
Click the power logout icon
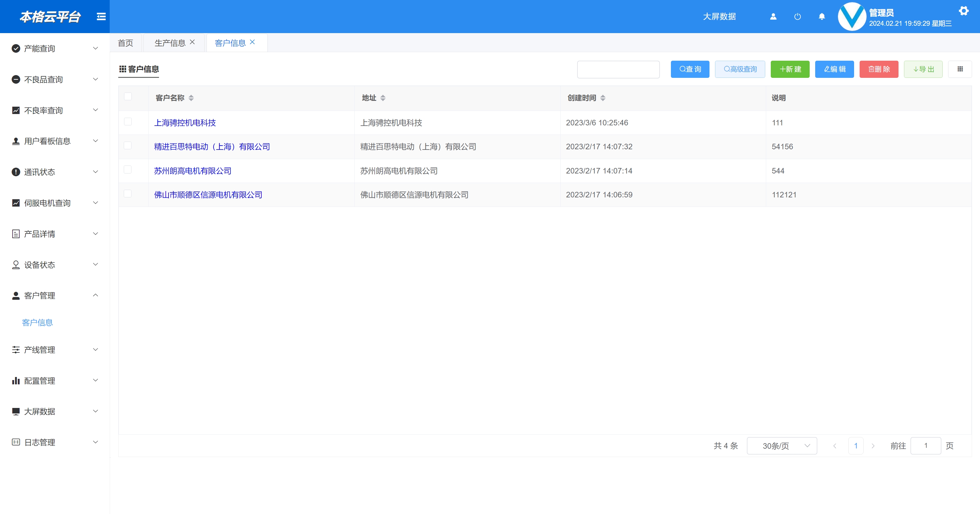tap(797, 16)
